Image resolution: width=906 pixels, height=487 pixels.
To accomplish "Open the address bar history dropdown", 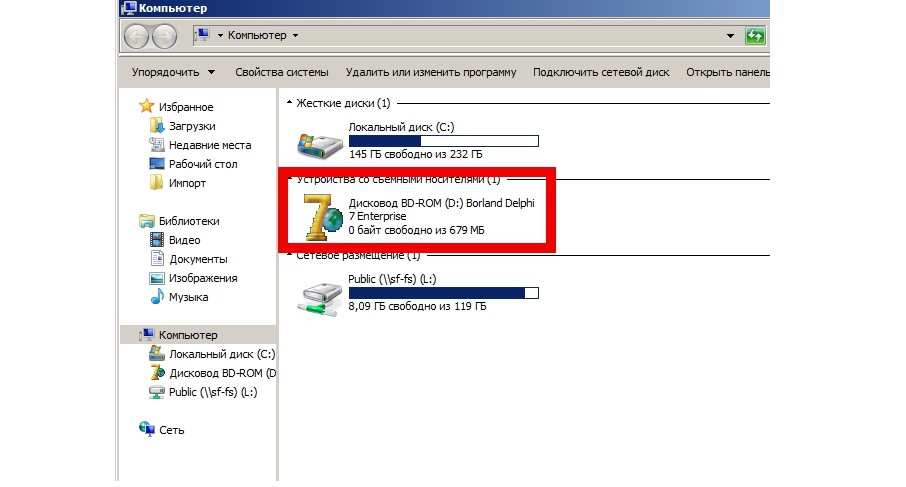I will coord(730,36).
